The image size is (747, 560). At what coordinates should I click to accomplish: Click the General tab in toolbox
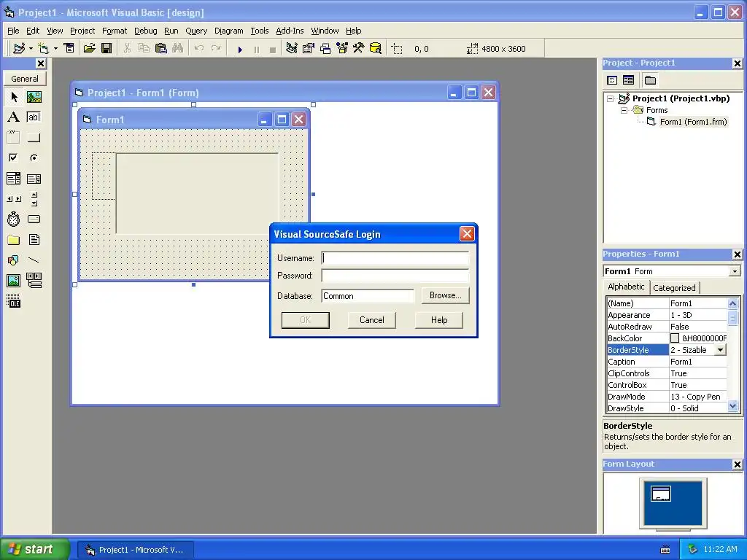click(25, 79)
